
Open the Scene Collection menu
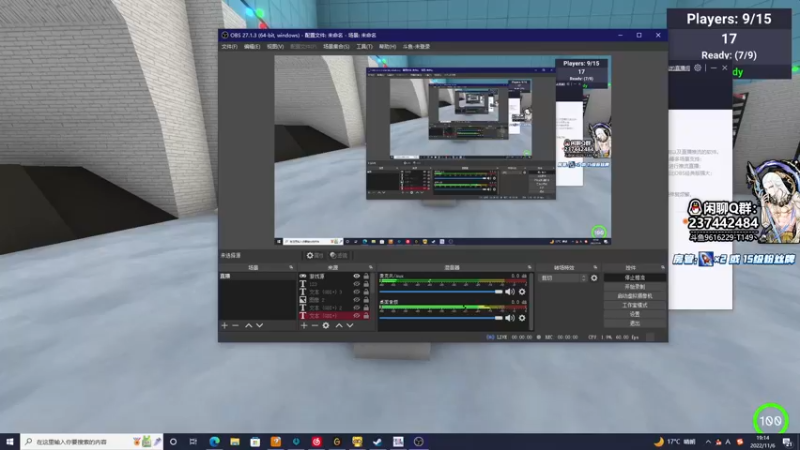[x=336, y=46]
